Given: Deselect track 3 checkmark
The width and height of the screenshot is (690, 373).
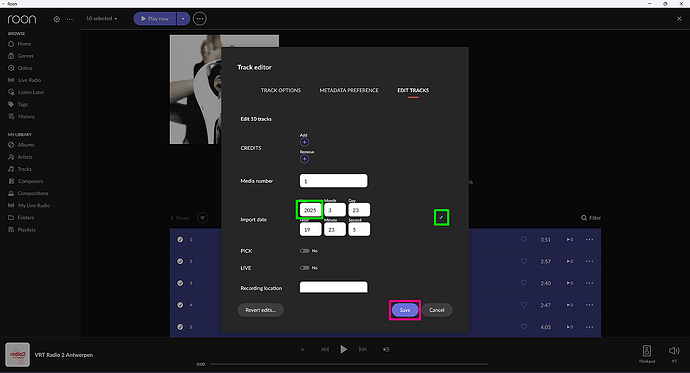Looking at the screenshot, I should (180, 283).
